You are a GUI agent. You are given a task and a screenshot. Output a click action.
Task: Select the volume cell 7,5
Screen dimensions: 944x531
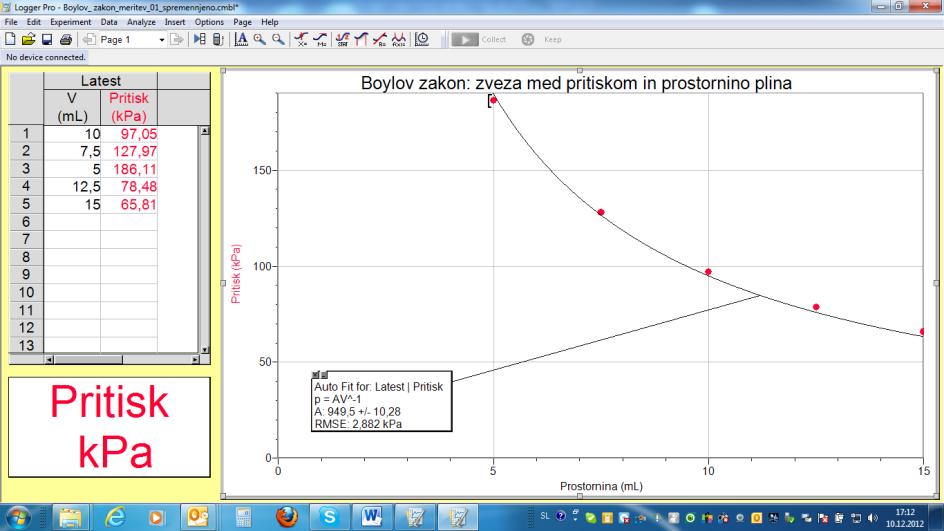pos(72,151)
